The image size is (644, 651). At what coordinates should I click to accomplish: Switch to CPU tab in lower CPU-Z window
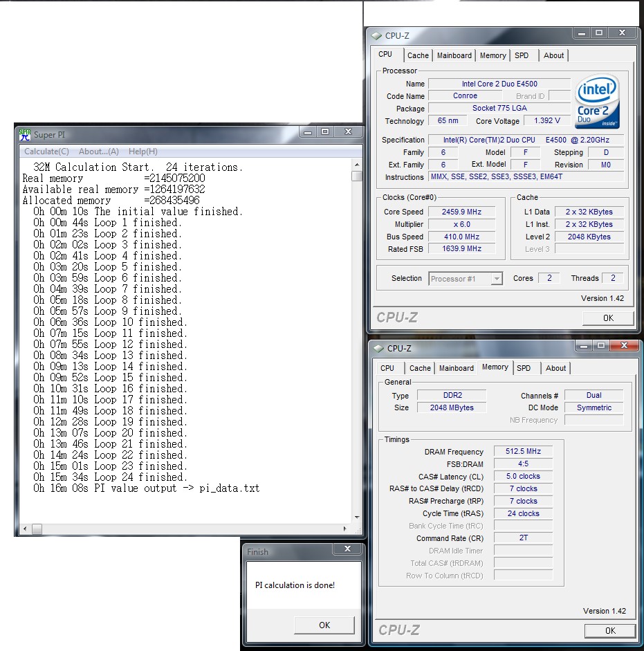[x=387, y=368]
